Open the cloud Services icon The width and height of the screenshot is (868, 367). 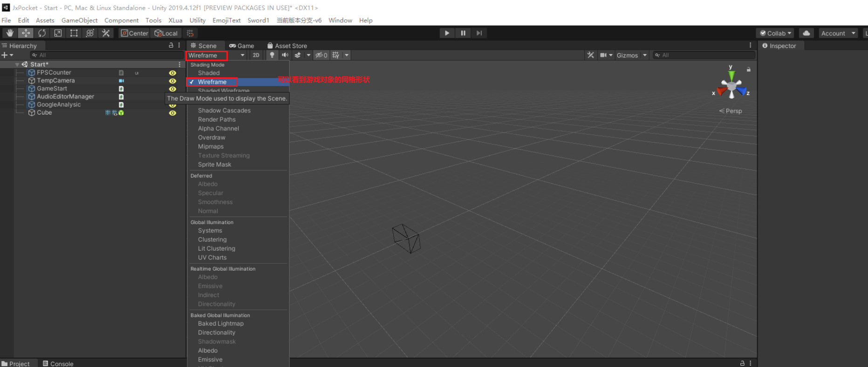(x=806, y=33)
